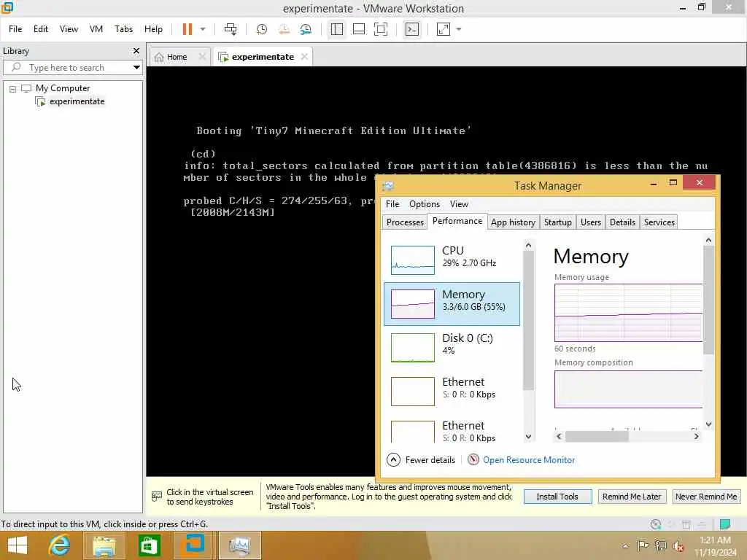This screenshot has width=747, height=560.
Task: Toggle the console view button
Action: 412,29
